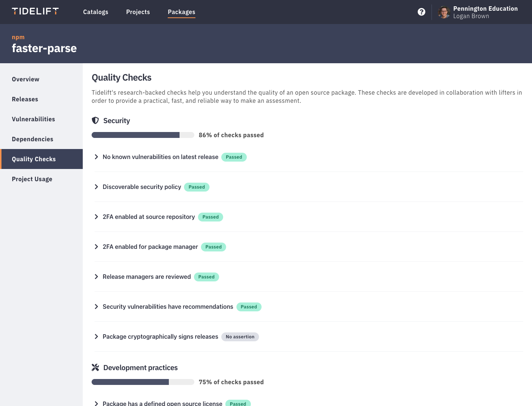Screen dimensions: 532x406
Task: Click Passed badge for Discoverable security policy
Action: (x=197, y=187)
